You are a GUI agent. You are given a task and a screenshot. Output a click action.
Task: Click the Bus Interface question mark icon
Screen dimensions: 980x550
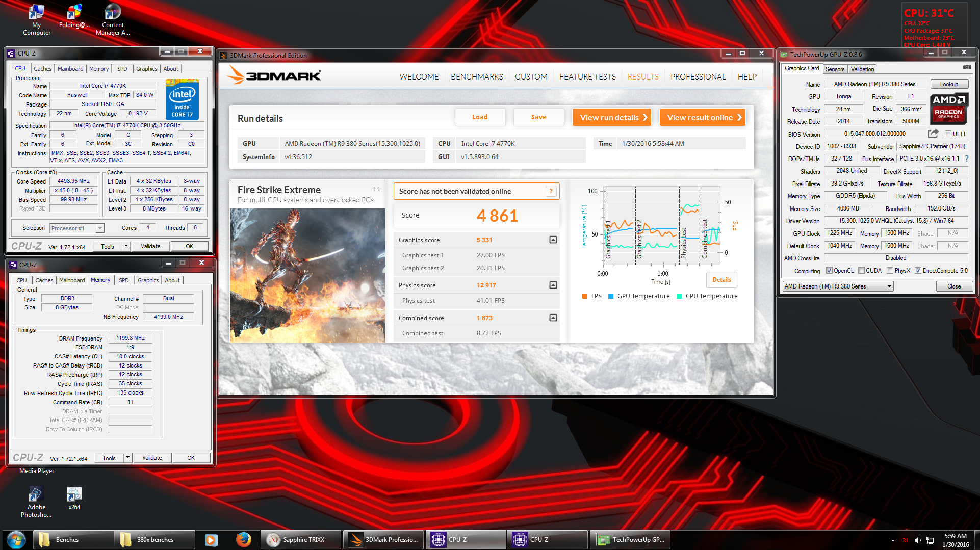(x=967, y=159)
